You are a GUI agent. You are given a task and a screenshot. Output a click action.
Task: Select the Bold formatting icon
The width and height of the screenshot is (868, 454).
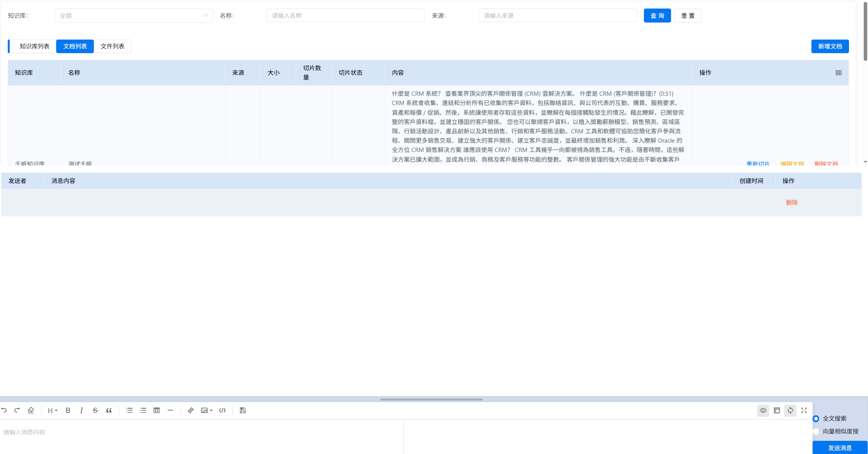coord(68,410)
